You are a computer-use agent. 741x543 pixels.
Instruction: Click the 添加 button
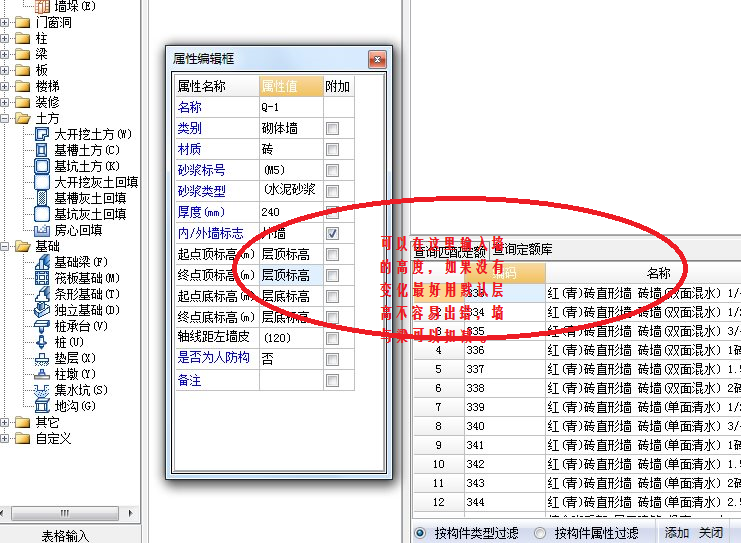pyautogui.click(x=677, y=533)
